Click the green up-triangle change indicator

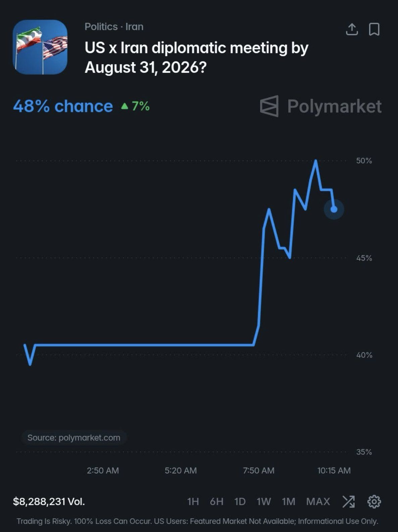coord(125,106)
